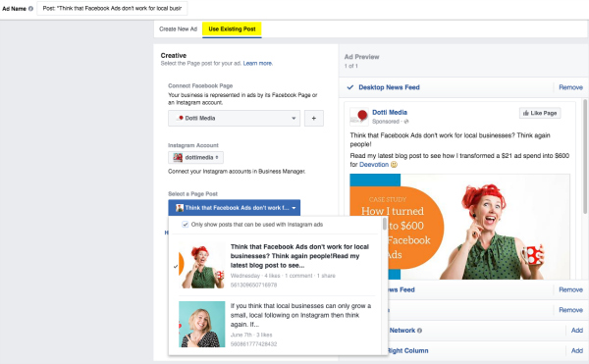
Task: Click the post ID 560861777428432
Action: point(253,344)
